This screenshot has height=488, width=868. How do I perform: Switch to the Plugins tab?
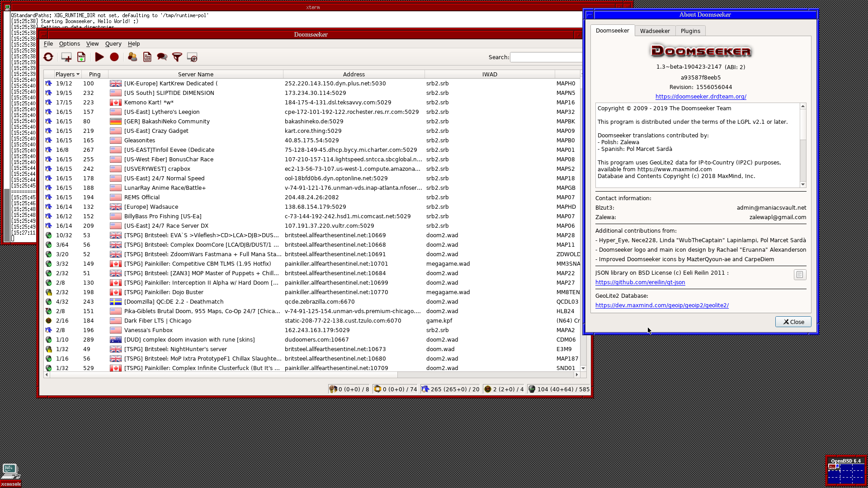690,31
